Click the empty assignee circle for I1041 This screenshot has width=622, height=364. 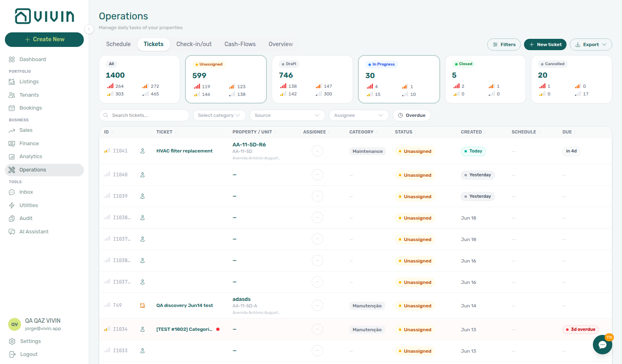(317, 151)
